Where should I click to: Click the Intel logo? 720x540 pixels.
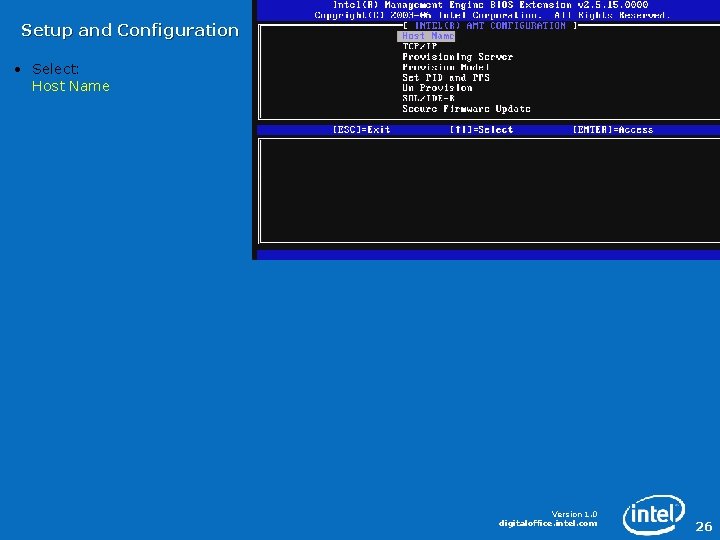[654, 515]
